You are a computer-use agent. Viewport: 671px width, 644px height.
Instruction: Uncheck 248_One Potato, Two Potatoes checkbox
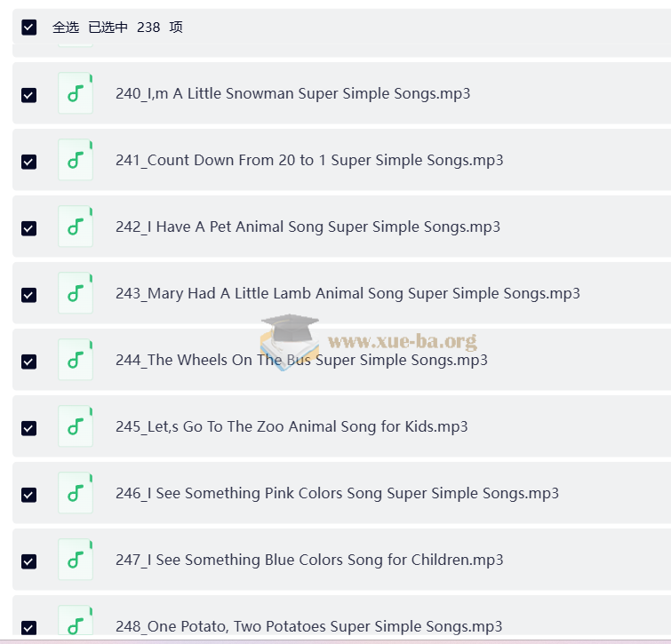tap(29, 626)
